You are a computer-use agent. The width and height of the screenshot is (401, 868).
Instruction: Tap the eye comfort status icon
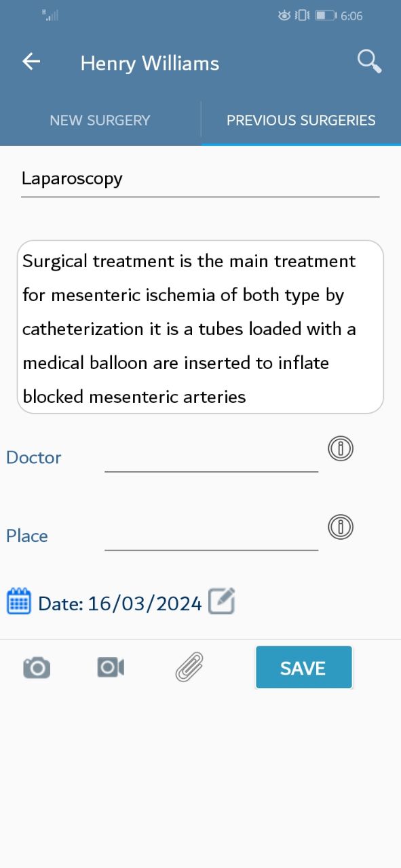tap(284, 15)
